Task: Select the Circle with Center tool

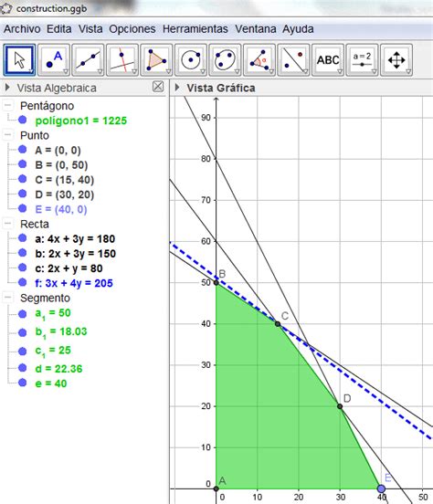Action: [x=191, y=60]
